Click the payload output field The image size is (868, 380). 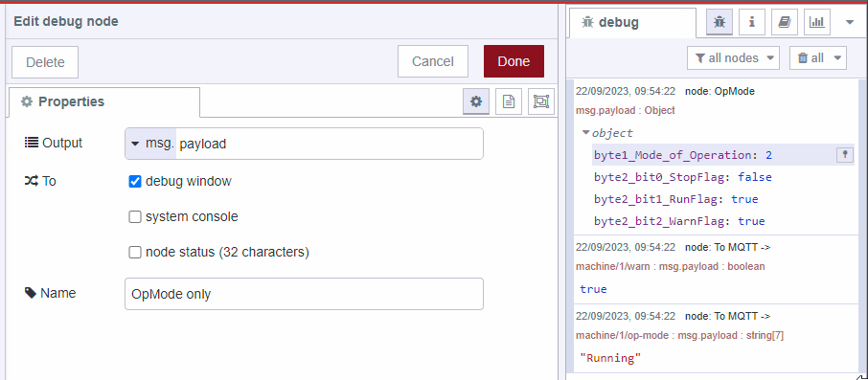point(330,144)
